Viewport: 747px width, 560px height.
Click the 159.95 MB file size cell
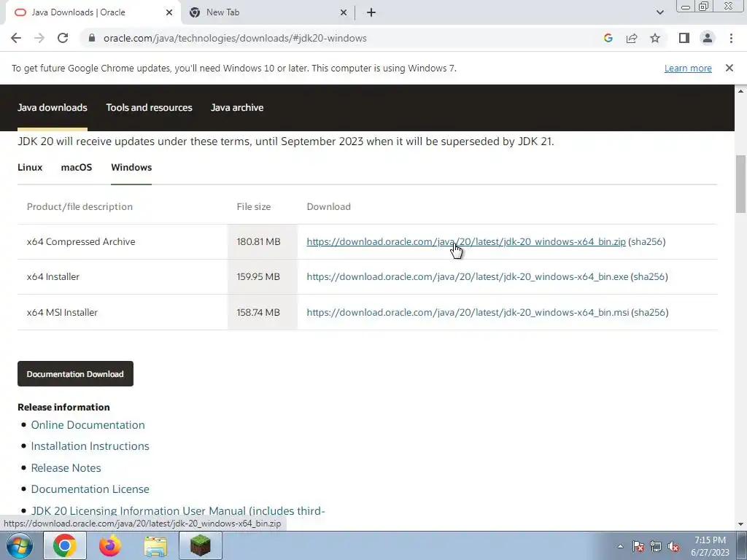263,276
